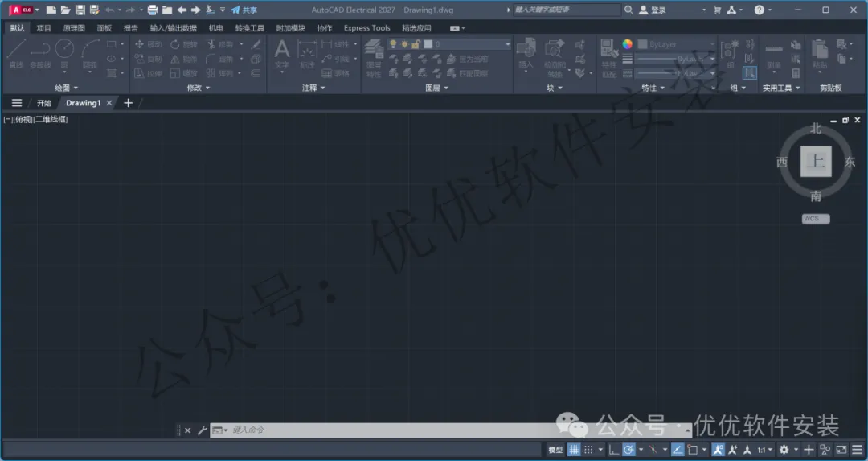Click the Erase tool icon in Modify panel
The image size is (868, 461).
tap(256, 44)
